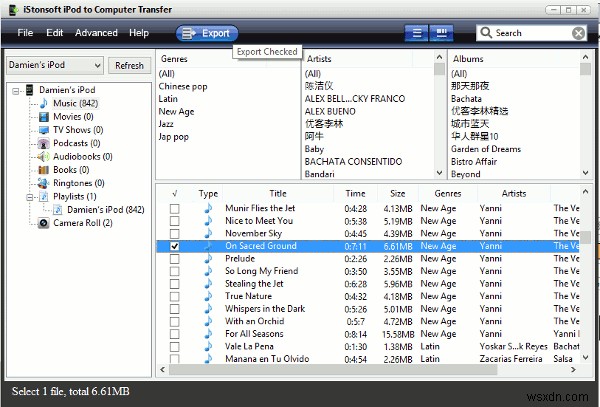600x407 pixels.
Task: Open the File menu
Action: 25,33
